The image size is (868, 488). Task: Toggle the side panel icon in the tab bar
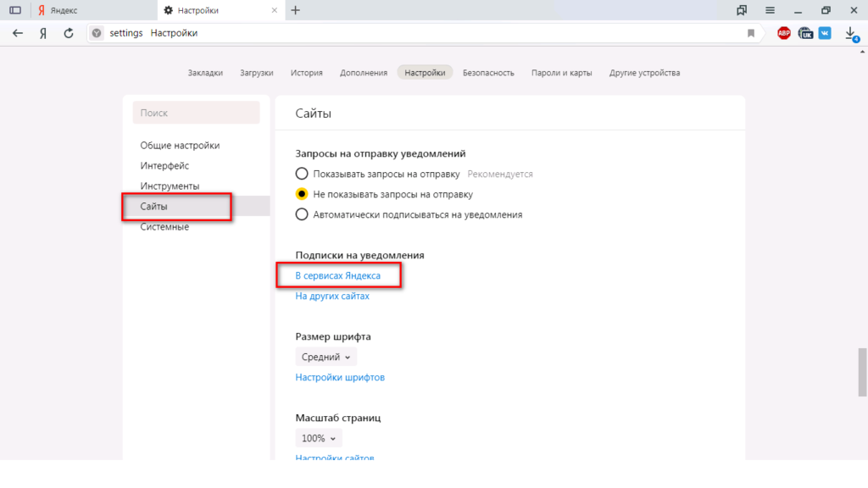(x=15, y=10)
